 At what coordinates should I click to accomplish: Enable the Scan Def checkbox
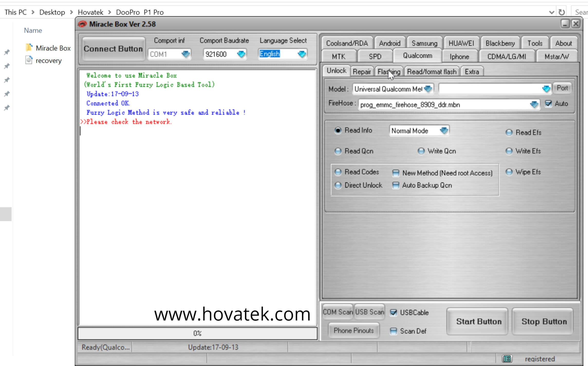(x=393, y=331)
